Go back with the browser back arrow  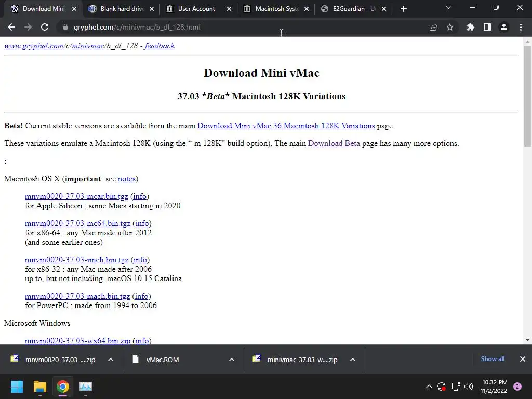(11, 27)
